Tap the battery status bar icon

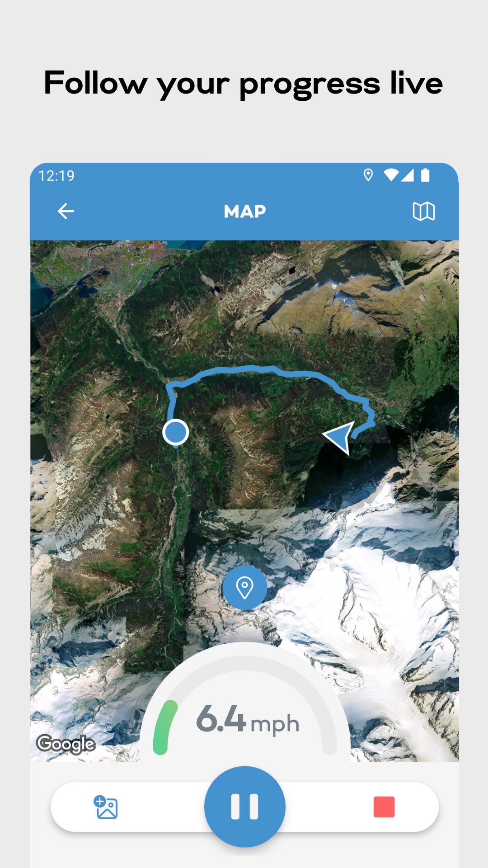(425, 175)
